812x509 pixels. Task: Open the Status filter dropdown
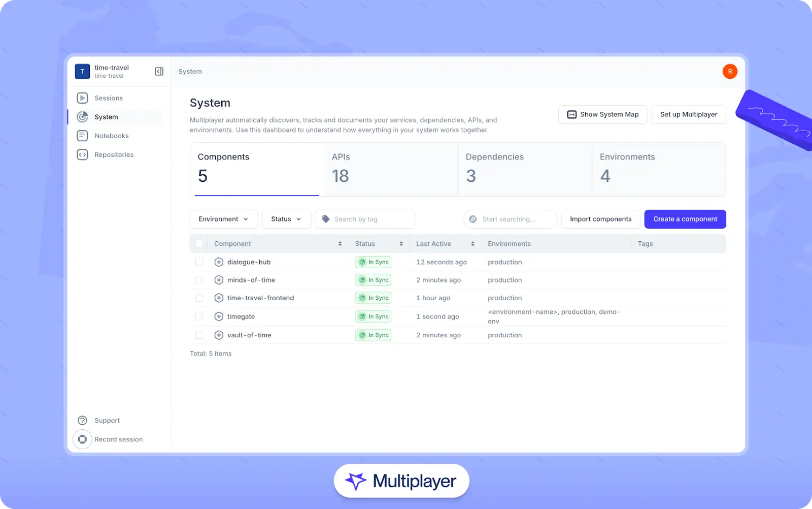[286, 219]
